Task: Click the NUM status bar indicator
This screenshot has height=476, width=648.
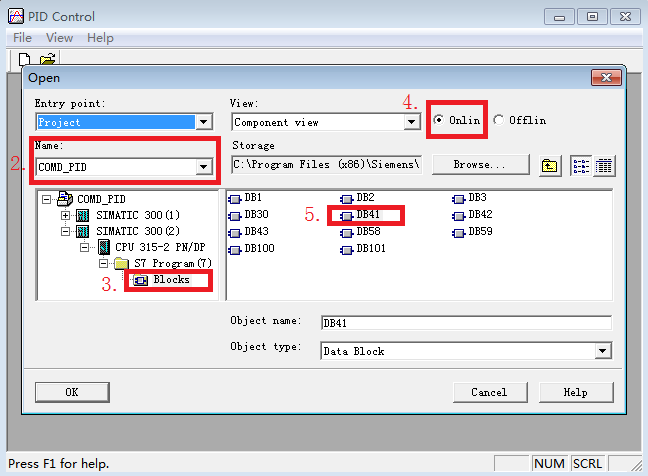Action: click(x=550, y=464)
